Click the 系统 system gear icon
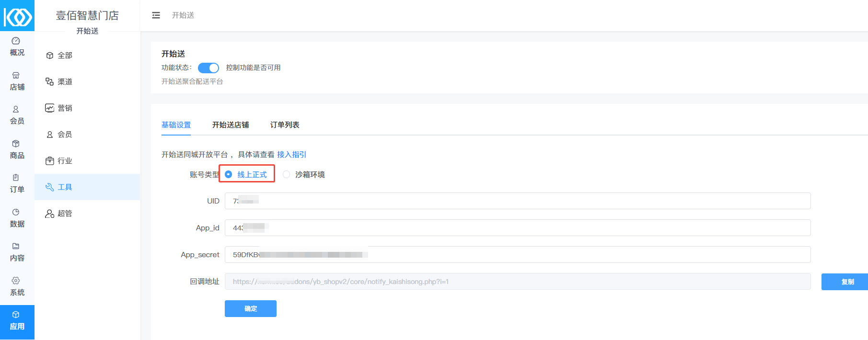Image resolution: width=868 pixels, height=340 pixels. [16, 281]
